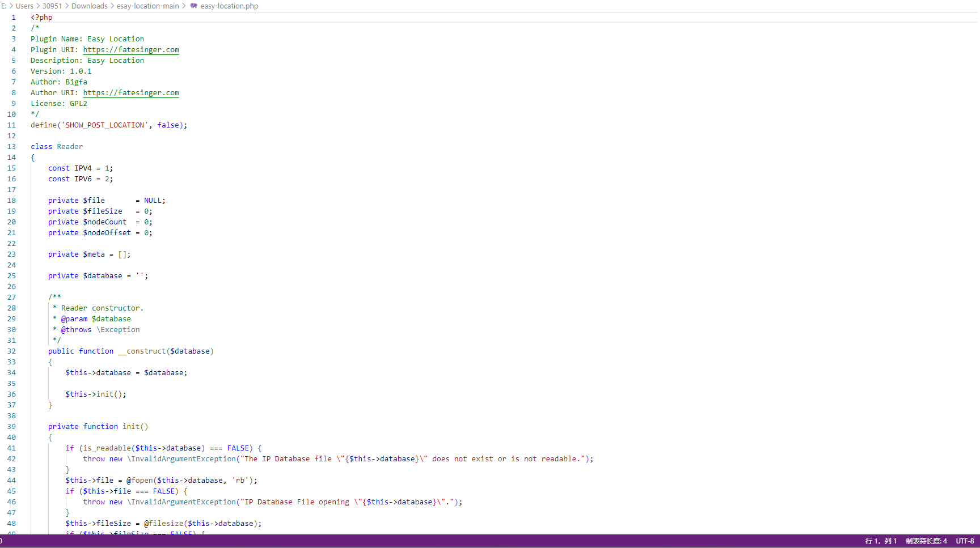
Task: Click the init function declaration name
Action: click(x=131, y=427)
